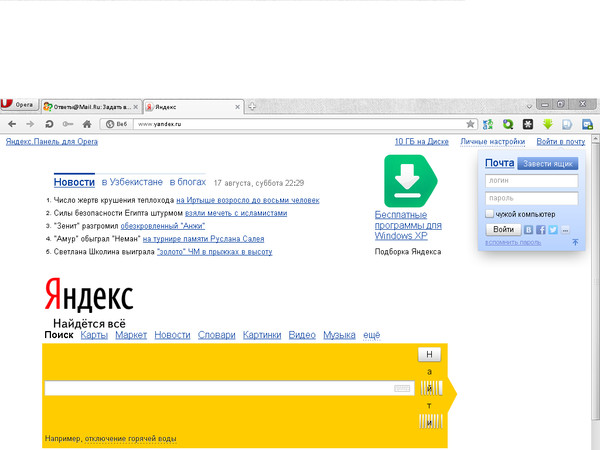This screenshot has width=600, height=450.
Task: Open news link взяли мечеть с исламистами
Action: pyautogui.click(x=236, y=213)
